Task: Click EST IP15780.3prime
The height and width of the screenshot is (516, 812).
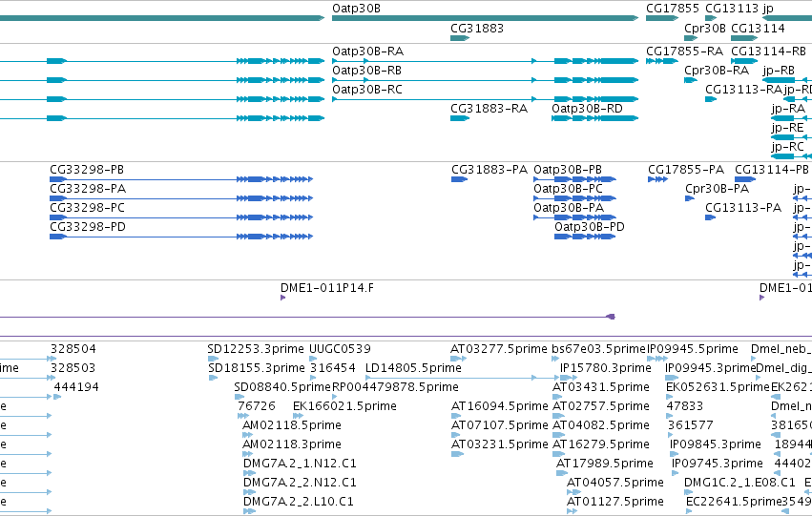Action: pyautogui.click(x=605, y=368)
